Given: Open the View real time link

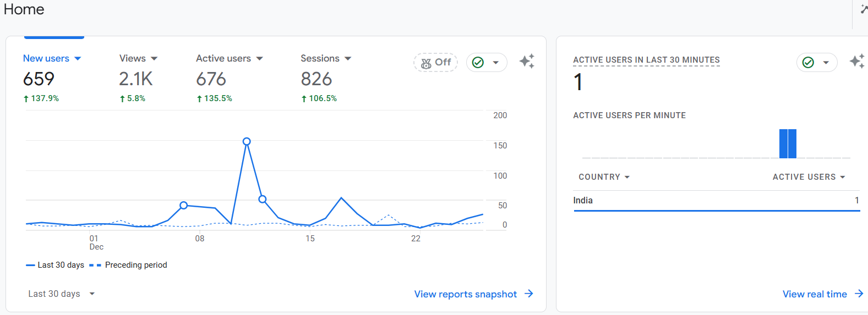Looking at the screenshot, I should coord(815,294).
